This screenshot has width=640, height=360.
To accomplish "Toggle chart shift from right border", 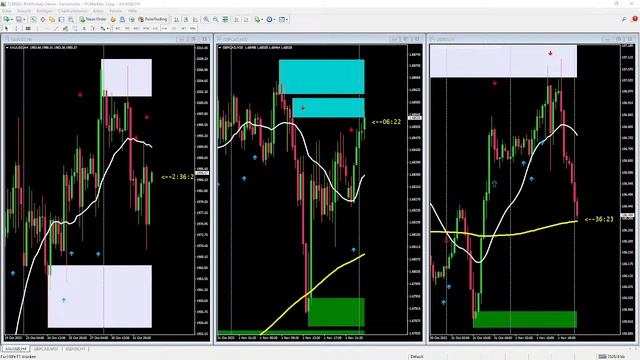I will click(246, 19).
